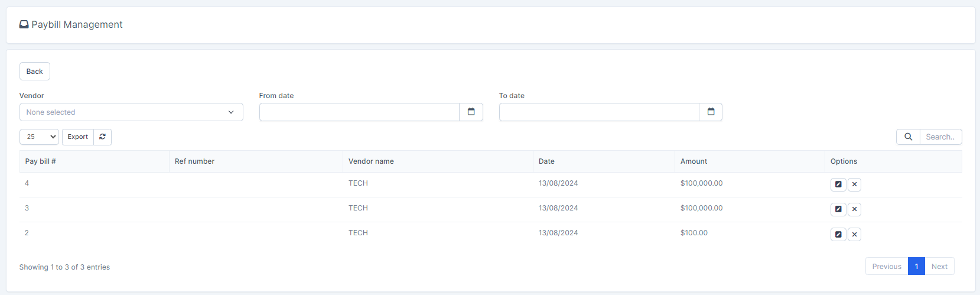Image resolution: width=980 pixels, height=295 pixels.
Task: Click page 1 in pagination
Action: 916,267
